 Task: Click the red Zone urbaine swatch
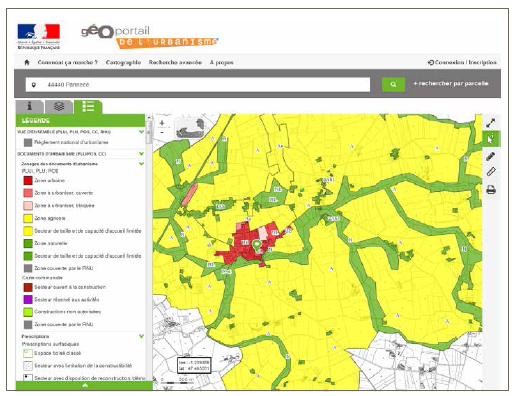point(28,180)
